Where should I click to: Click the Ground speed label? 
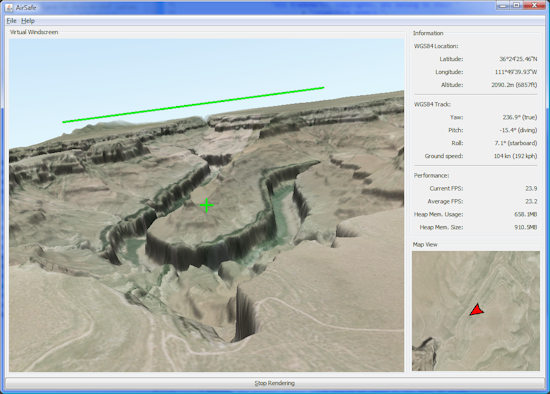(x=444, y=156)
